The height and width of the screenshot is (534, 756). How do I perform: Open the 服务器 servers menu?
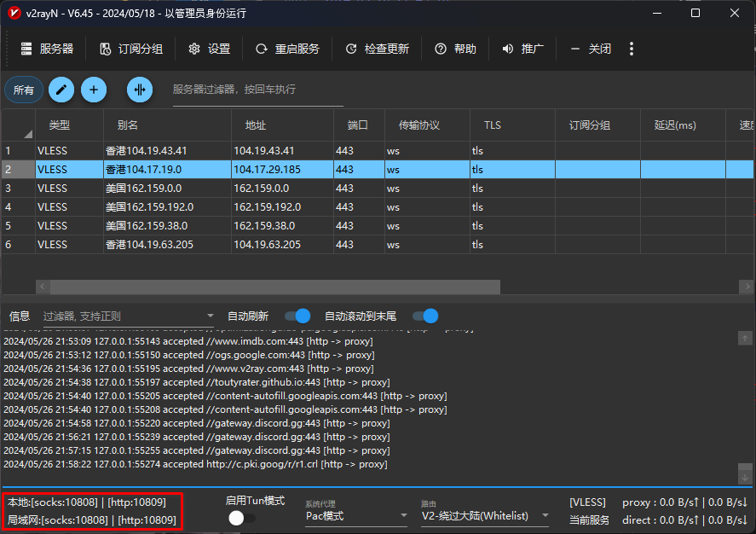click(x=47, y=49)
